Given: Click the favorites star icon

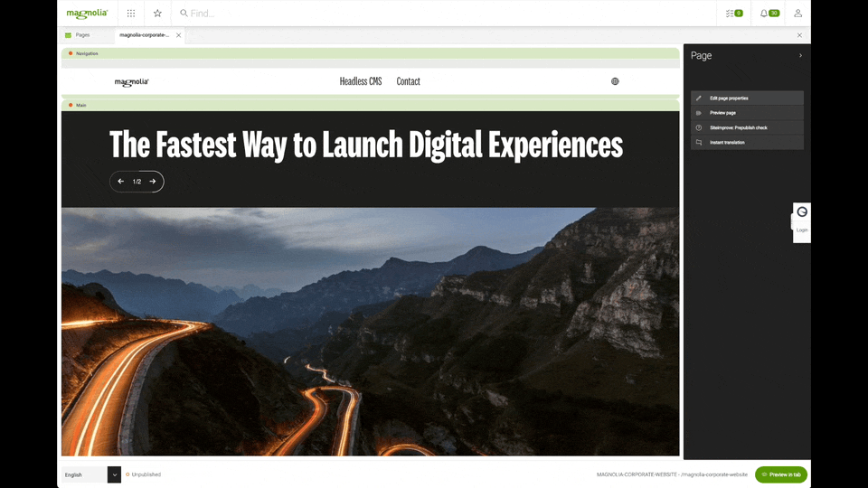Looking at the screenshot, I should pyautogui.click(x=157, y=14).
